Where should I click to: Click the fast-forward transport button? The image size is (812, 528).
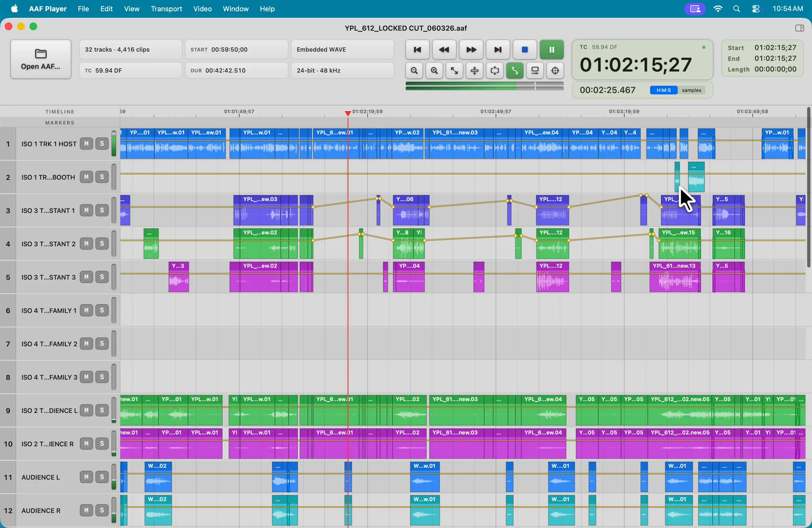click(471, 50)
